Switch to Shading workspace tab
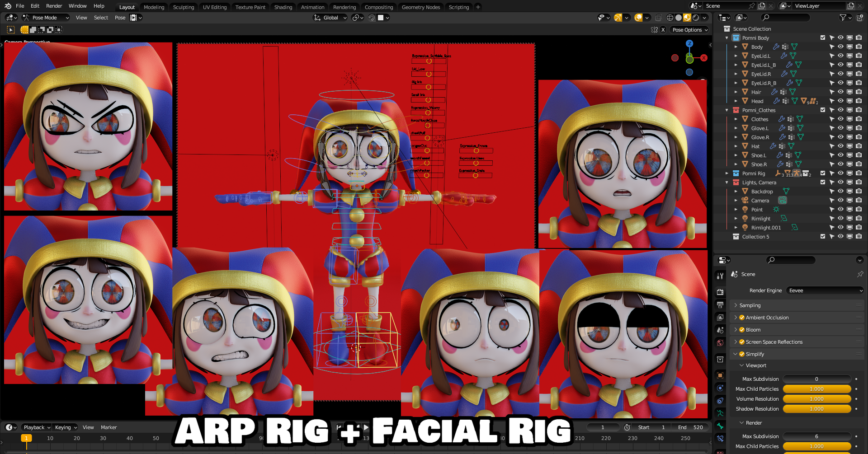 (x=283, y=7)
